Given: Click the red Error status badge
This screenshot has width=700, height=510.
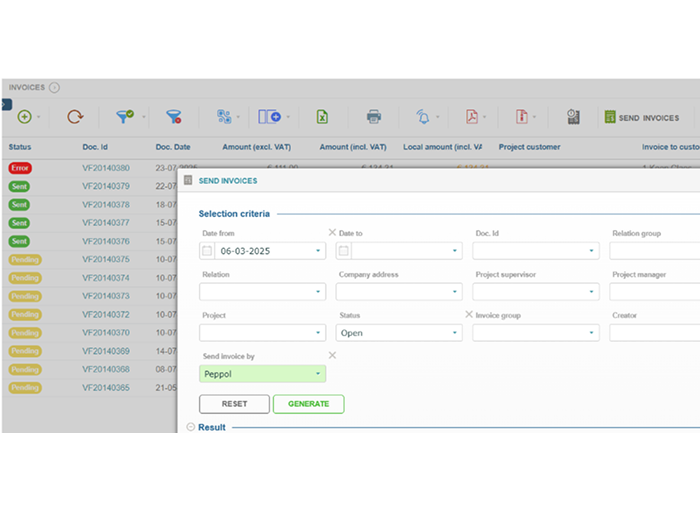Looking at the screenshot, I should pos(20,168).
